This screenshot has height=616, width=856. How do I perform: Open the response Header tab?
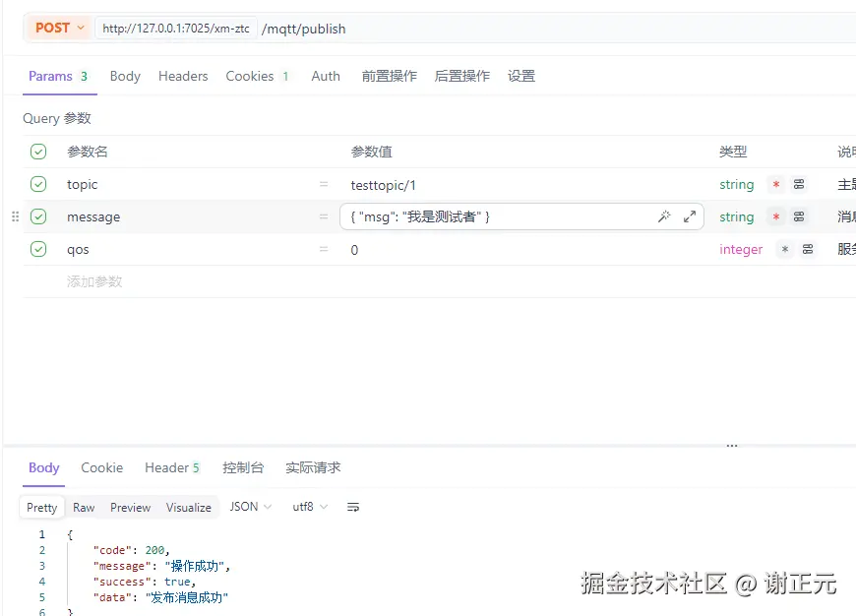point(172,468)
